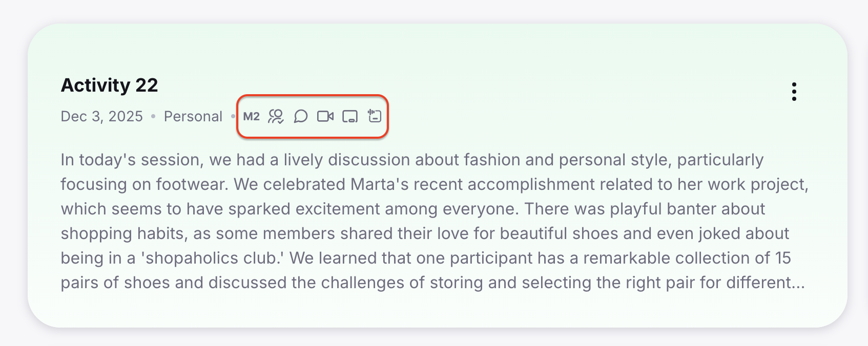Image resolution: width=868 pixels, height=346 pixels.
Task: Click the Dec 3, 2025 date
Action: [x=101, y=117]
